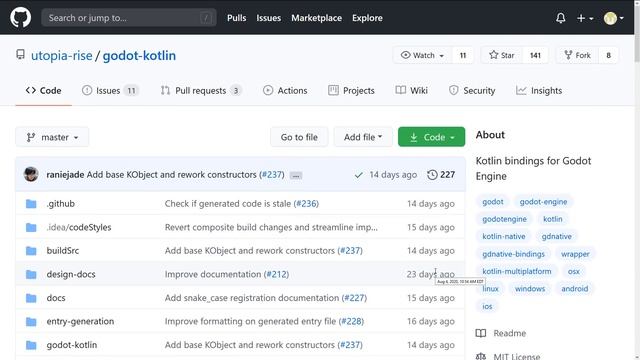Open raniejade's avatar image
This screenshot has width=640, height=360.
(x=31, y=175)
